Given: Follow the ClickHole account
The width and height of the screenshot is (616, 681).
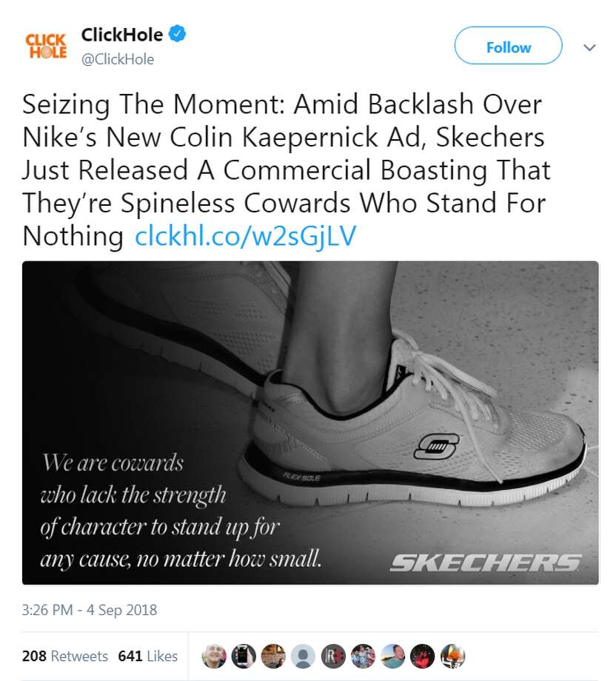Looking at the screenshot, I should (508, 46).
